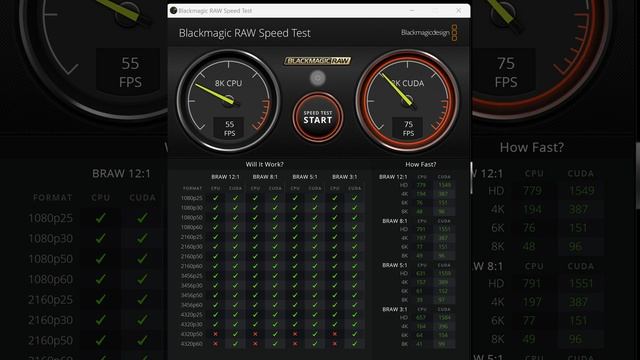Click the large background 'How Fast?' heading
The image size is (640, 360).
pos(531,147)
